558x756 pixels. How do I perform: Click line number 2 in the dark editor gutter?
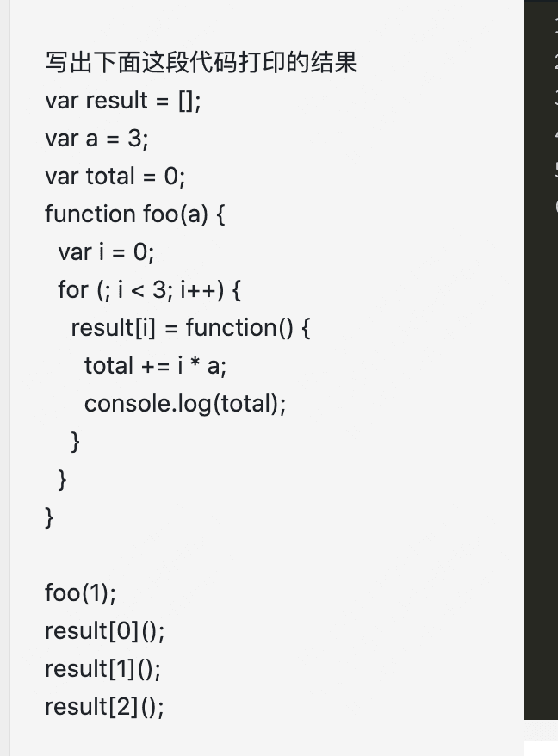[x=555, y=63]
